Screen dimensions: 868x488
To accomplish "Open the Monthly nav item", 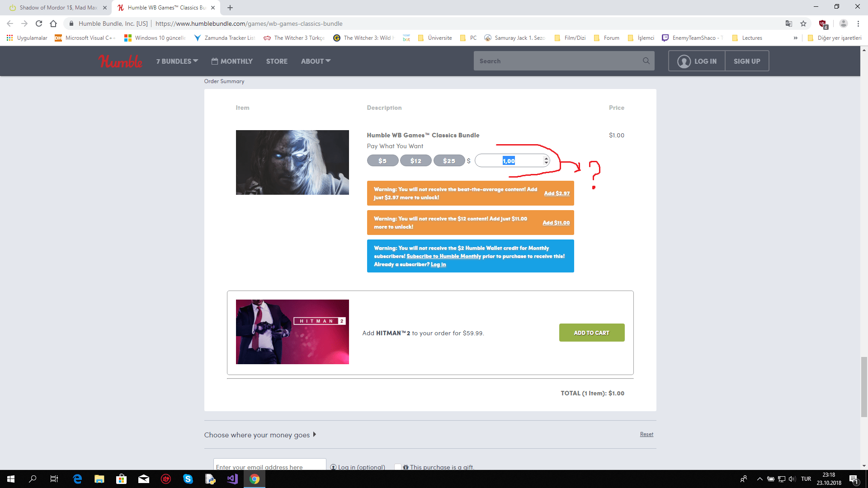I will (x=232, y=61).
